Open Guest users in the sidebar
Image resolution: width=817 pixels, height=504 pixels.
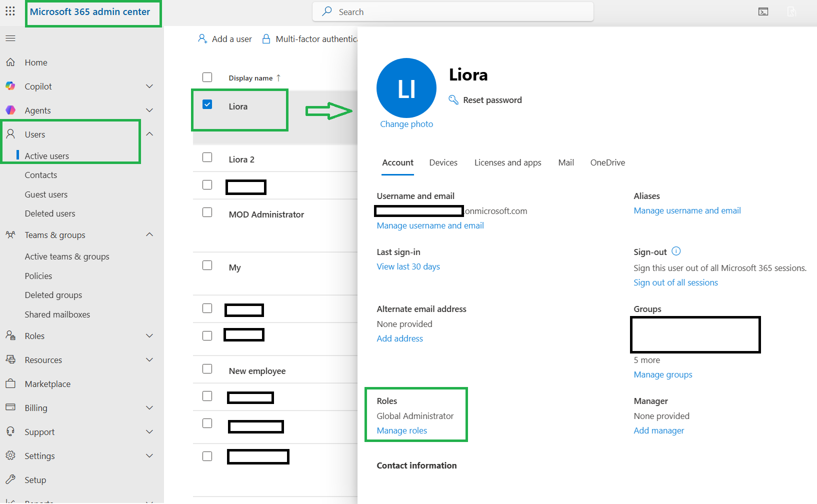46,194
